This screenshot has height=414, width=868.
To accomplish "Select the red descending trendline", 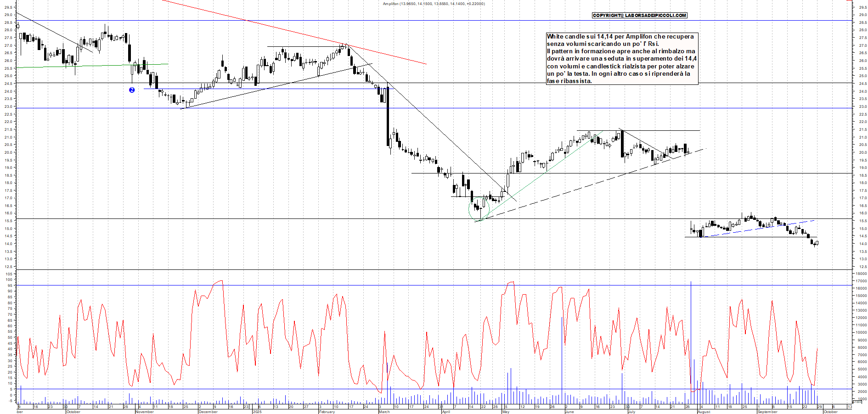I will point(294,32).
